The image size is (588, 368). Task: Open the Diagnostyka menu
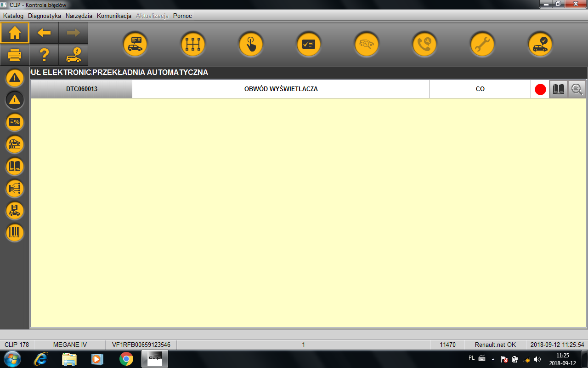tap(44, 16)
